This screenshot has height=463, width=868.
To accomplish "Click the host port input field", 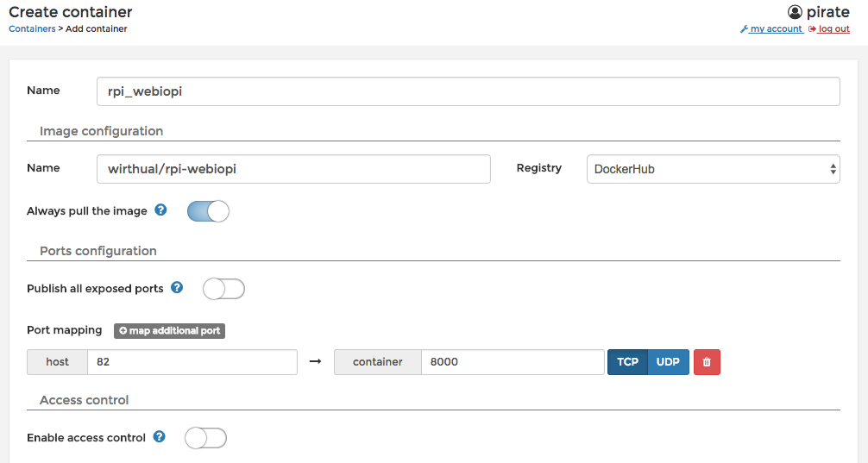I will (x=192, y=362).
